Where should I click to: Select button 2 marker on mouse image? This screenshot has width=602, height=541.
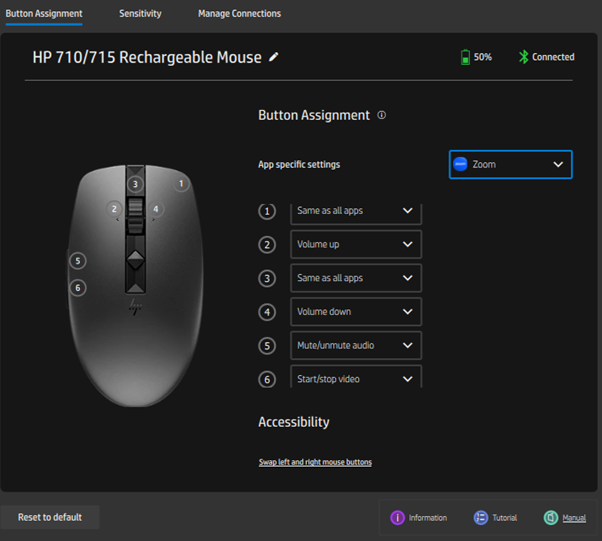tap(114, 209)
